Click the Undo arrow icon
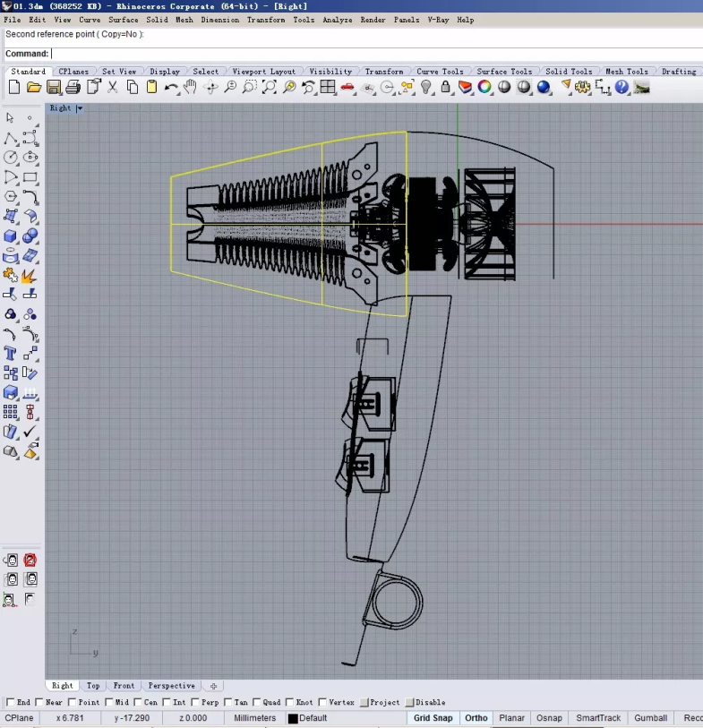The width and height of the screenshot is (703, 728). tap(171, 87)
